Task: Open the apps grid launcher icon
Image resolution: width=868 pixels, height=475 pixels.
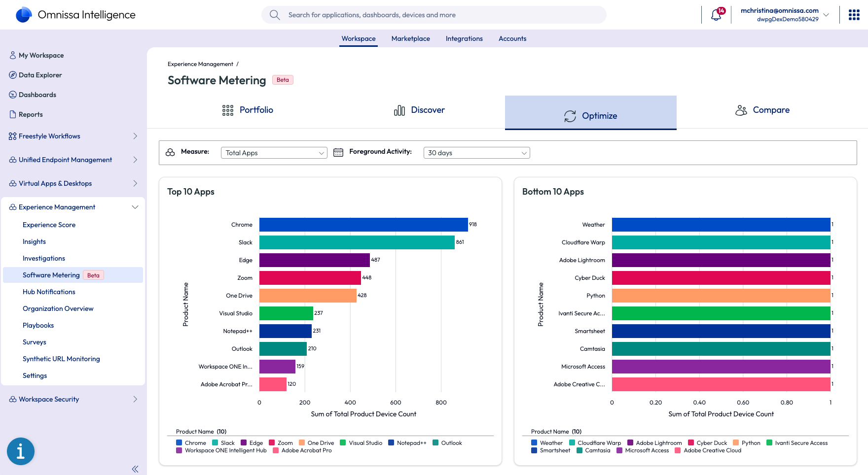Action: point(854,15)
